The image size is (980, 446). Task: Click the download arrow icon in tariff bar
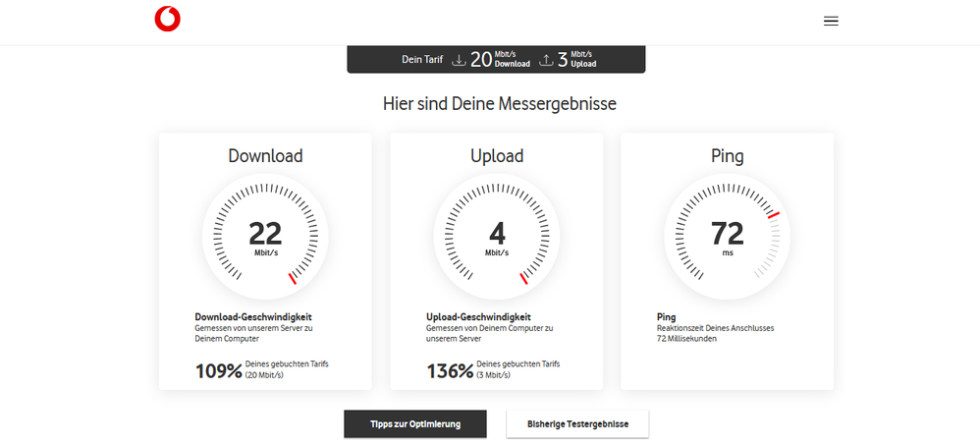[x=460, y=60]
